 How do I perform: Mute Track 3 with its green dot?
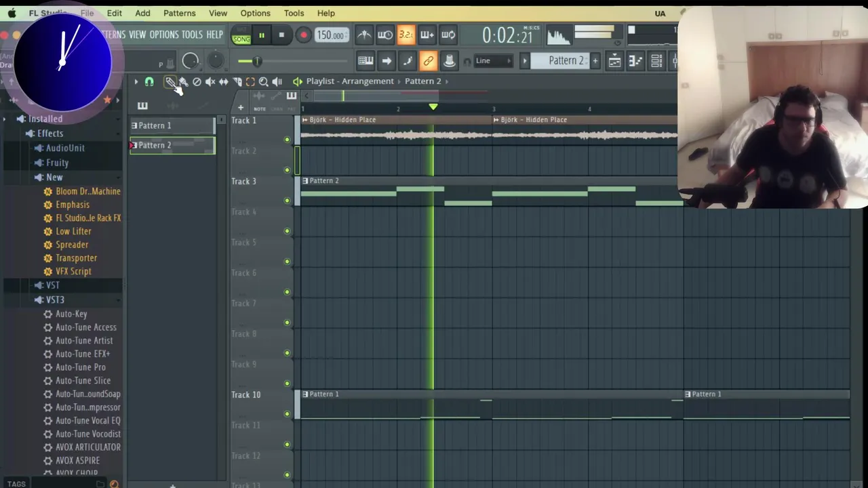tap(287, 201)
